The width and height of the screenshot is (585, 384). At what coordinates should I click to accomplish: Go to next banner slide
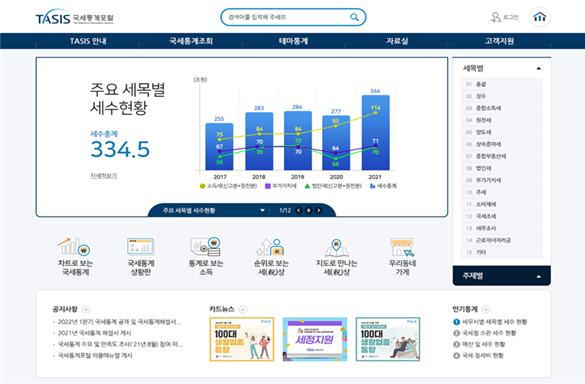(318, 210)
